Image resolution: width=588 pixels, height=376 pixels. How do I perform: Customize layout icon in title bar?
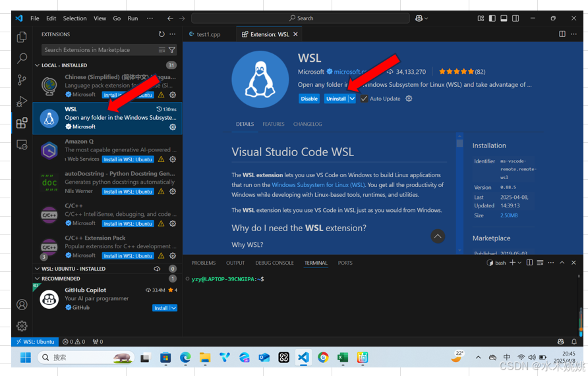point(481,18)
